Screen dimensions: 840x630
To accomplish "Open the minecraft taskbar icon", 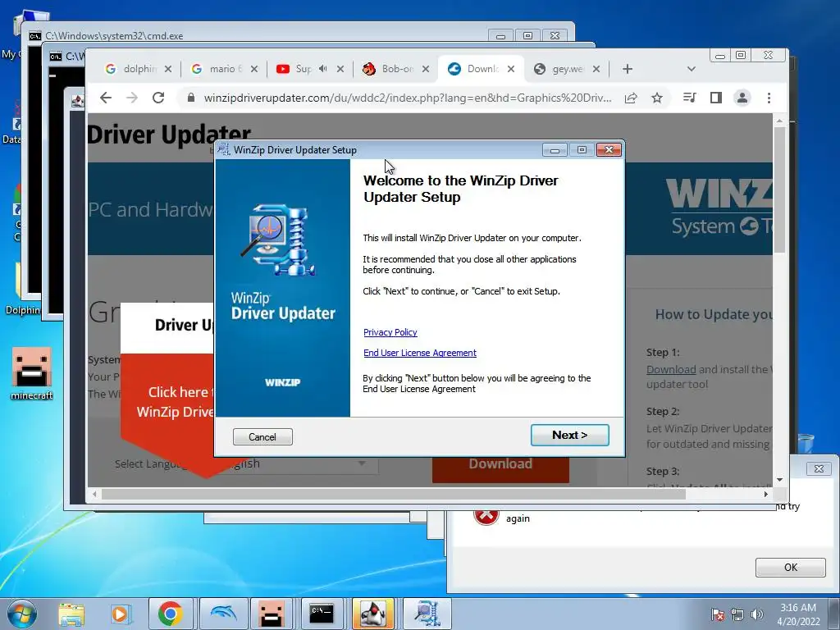I will pos(271,614).
